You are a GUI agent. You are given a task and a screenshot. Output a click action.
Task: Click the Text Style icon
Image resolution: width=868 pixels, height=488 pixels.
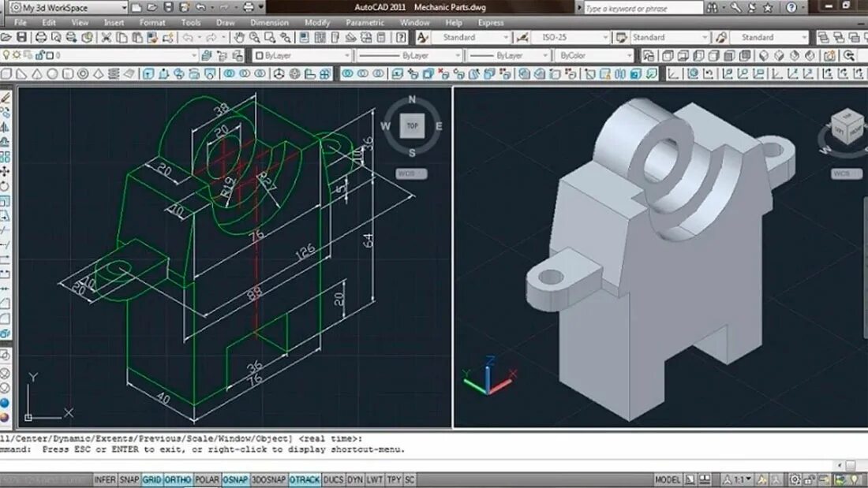[x=422, y=38]
